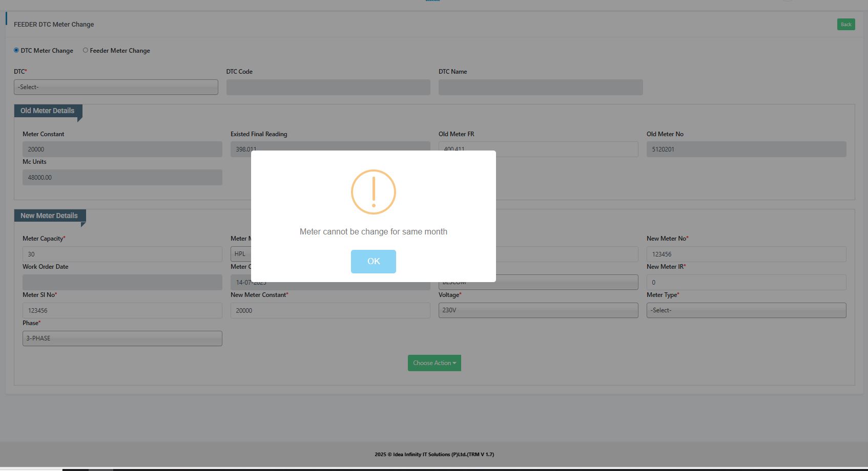Click the green Back button

(x=846, y=24)
